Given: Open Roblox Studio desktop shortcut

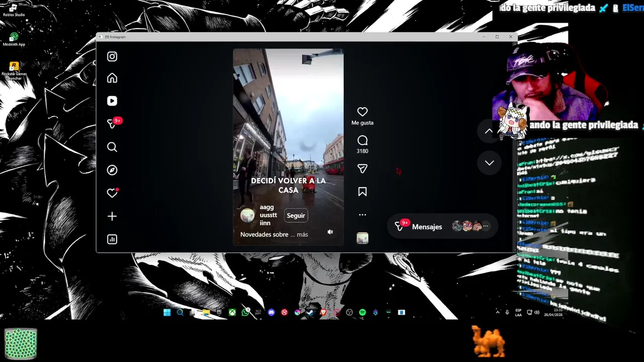Looking at the screenshot, I should click(x=14, y=10).
